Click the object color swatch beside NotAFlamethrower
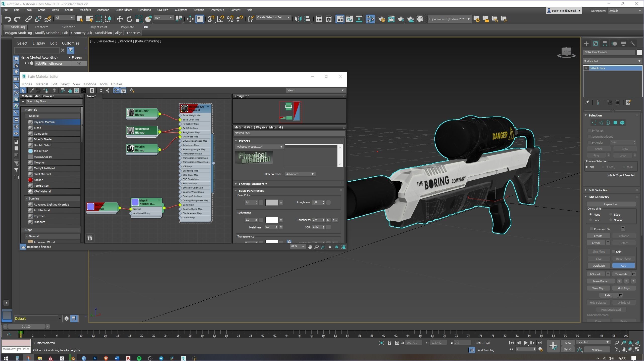This screenshot has width=644, height=361. (639, 52)
